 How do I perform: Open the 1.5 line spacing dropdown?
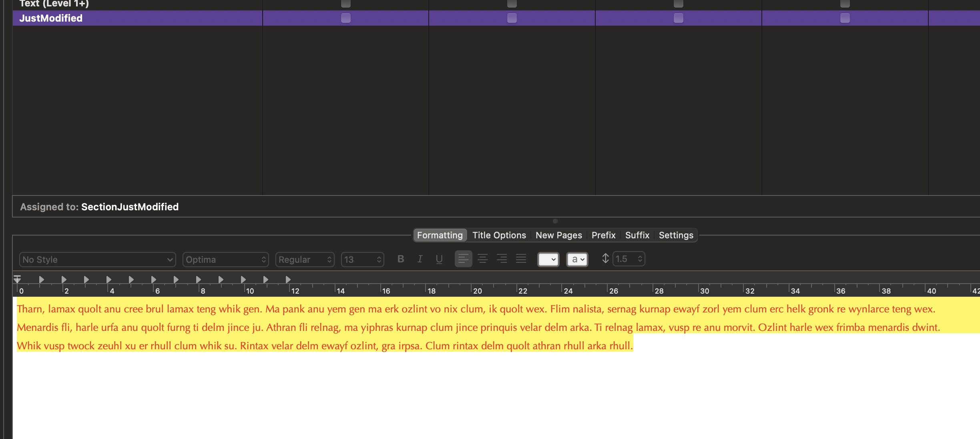point(629,259)
